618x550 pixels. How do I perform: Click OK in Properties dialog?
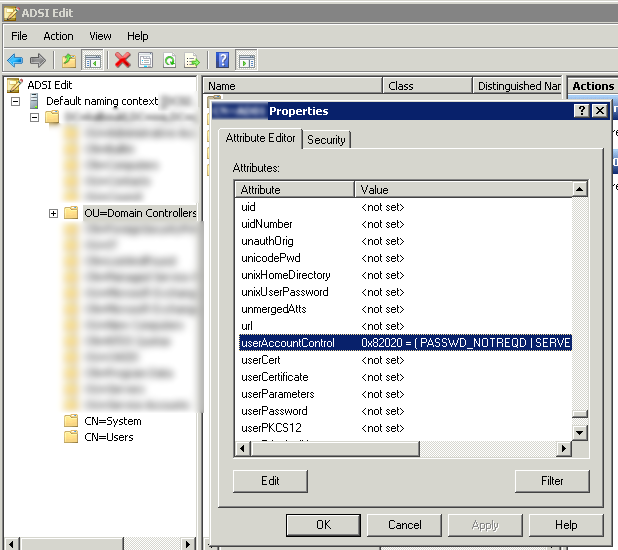click(x=323, y=525)
